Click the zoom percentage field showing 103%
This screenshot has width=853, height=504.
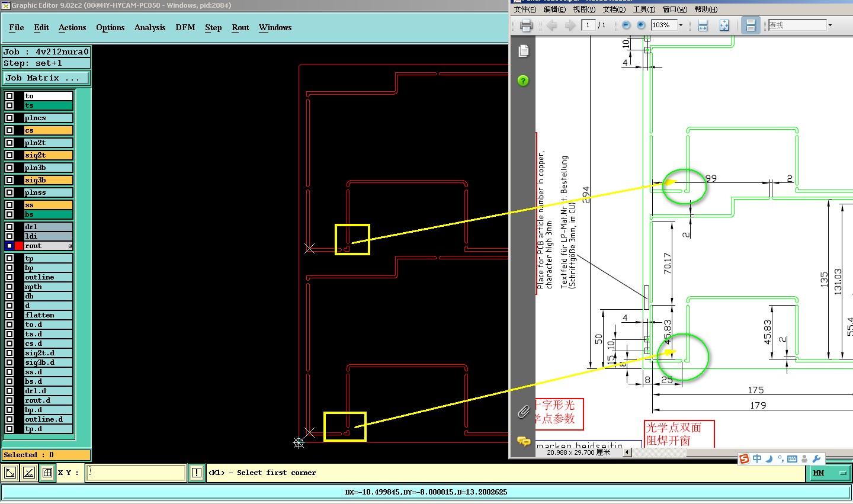click(x=664, y=25)
